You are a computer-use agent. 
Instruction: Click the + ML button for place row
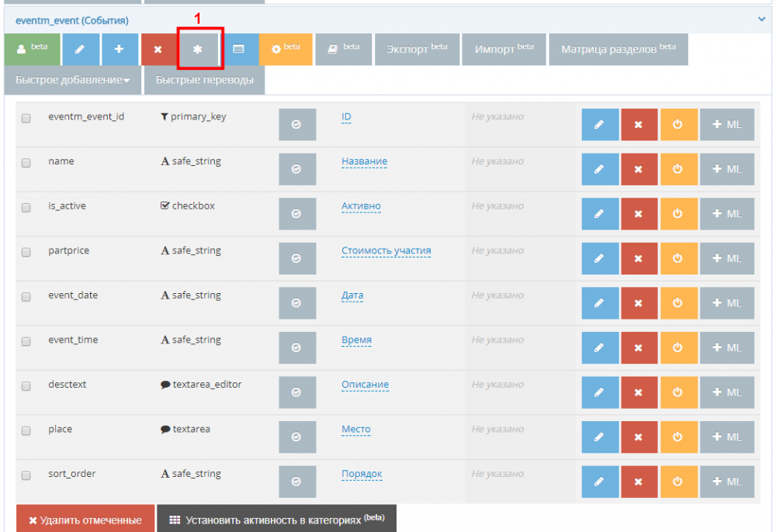(727, 437)
